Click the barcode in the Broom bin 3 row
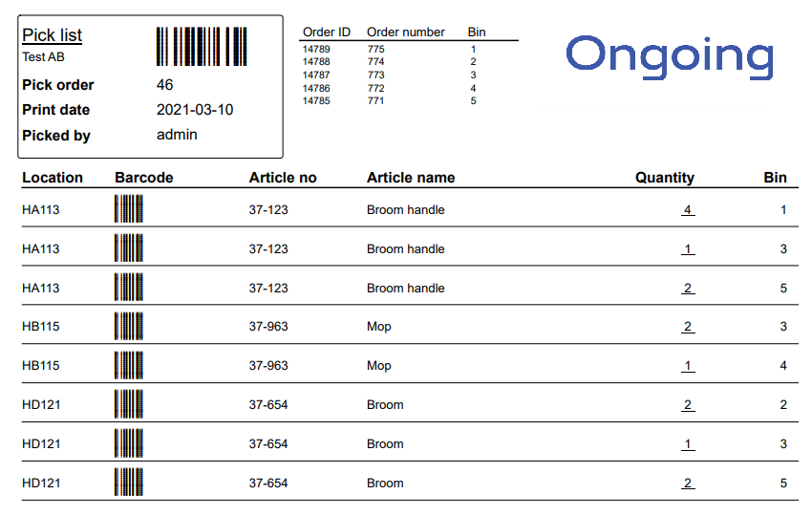 click(x=128, y=443)
